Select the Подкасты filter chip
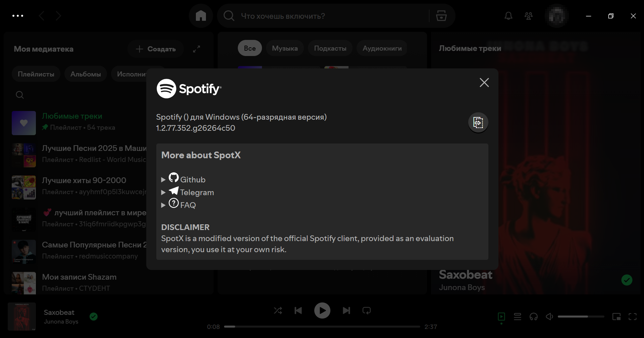This screenshot has width=644, height=338. click(330, 48)
